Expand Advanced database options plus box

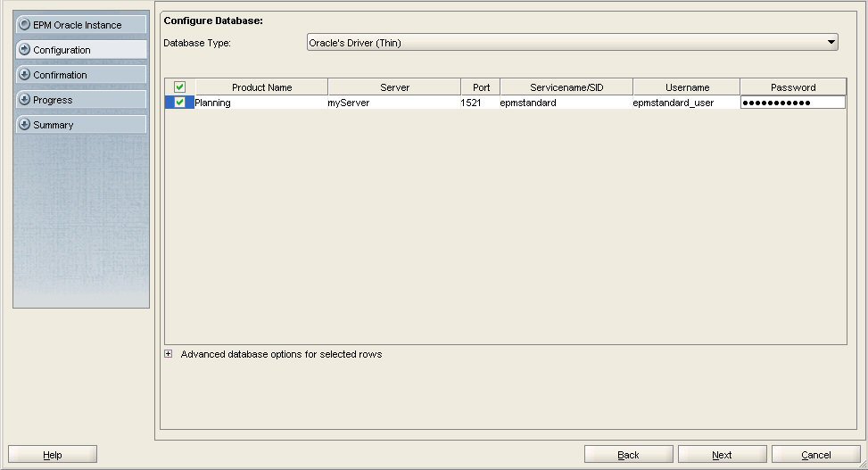[169, 354]
